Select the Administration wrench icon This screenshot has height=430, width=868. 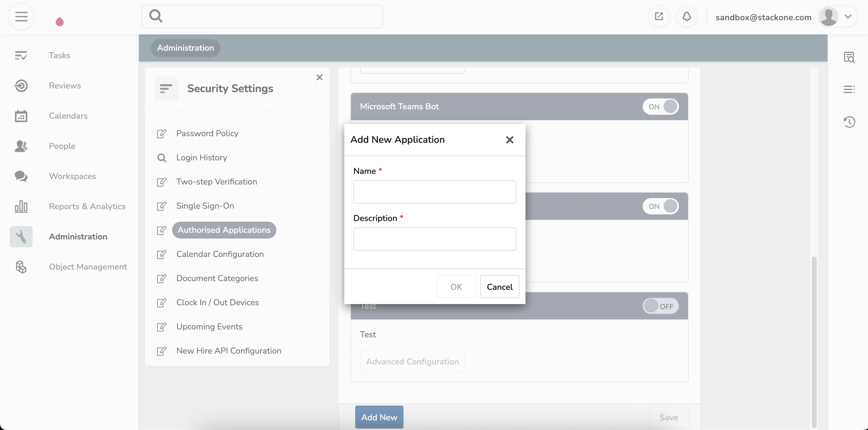(21, 236)
